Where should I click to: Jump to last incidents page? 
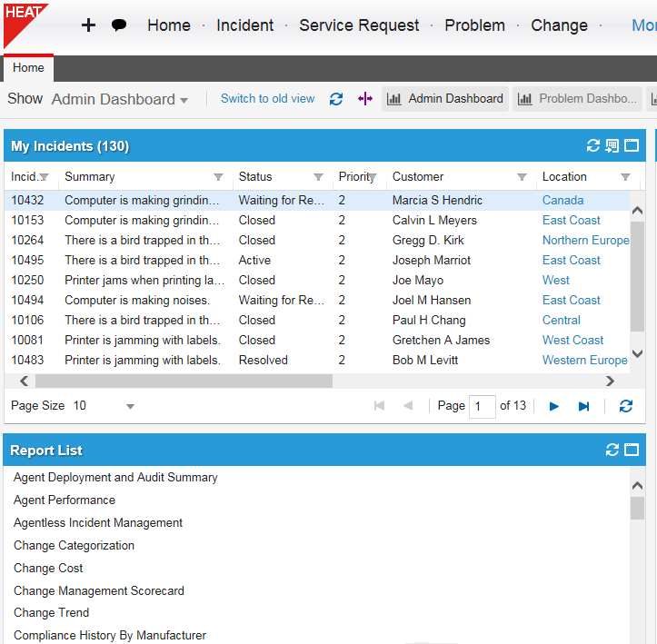[584, 406]
